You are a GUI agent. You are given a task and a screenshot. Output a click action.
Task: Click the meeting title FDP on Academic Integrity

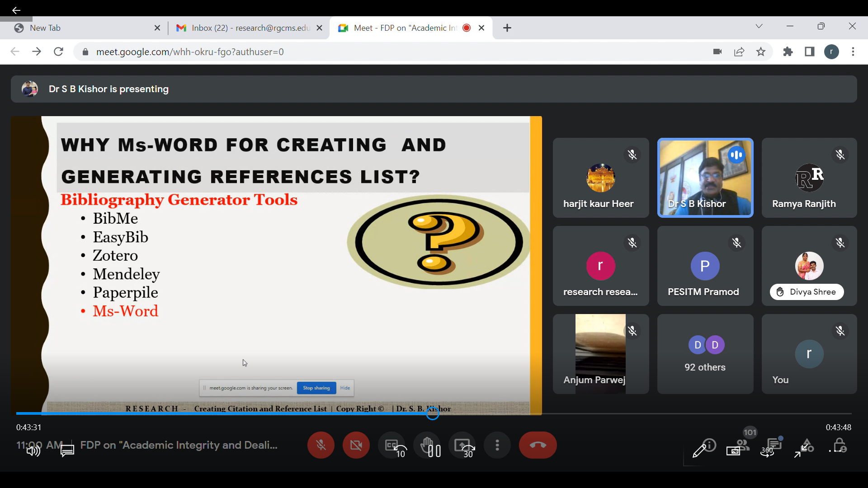click(179, 445)
